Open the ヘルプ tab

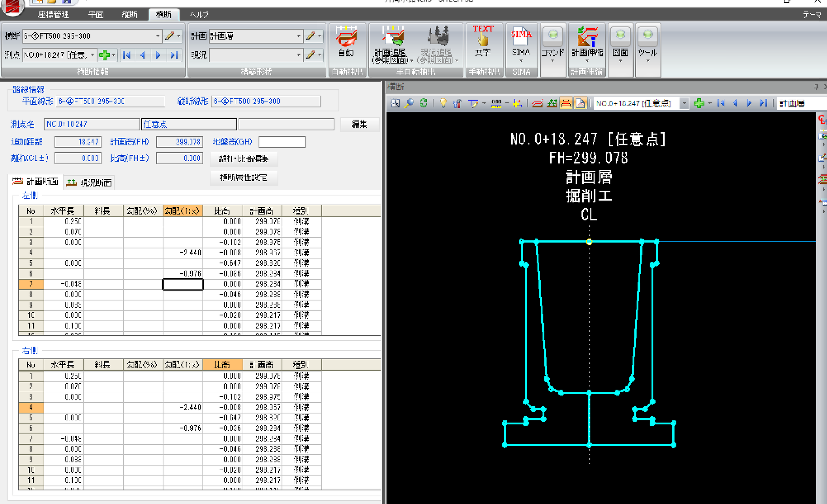click(x=199, y=15)
